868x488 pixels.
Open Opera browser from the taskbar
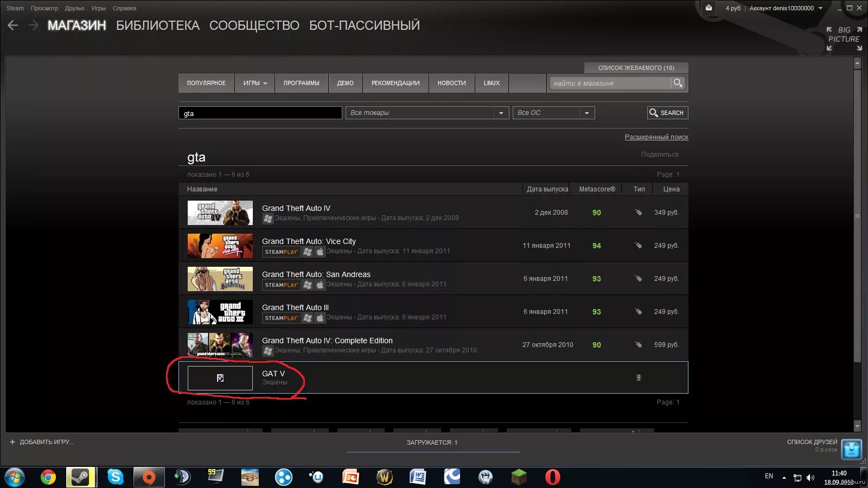[552, 477]
